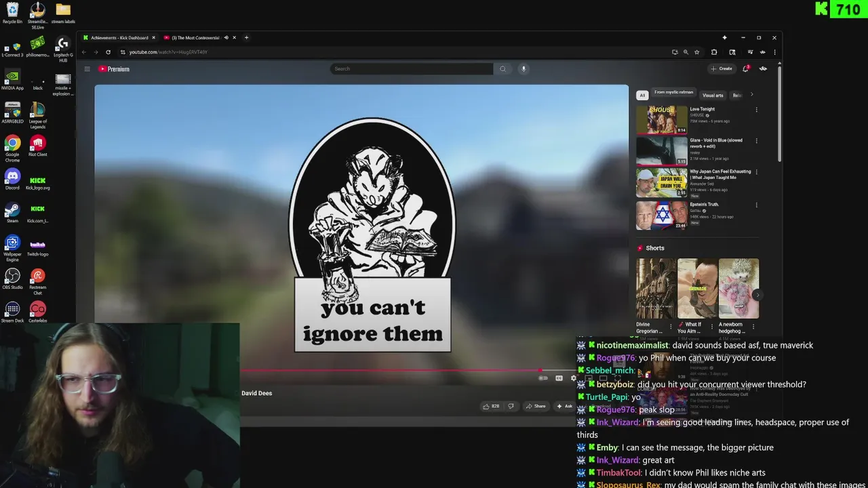Viewport: 868px width, 488px height.
Task: Open Chrome three-dot menu
Action: 774,52
